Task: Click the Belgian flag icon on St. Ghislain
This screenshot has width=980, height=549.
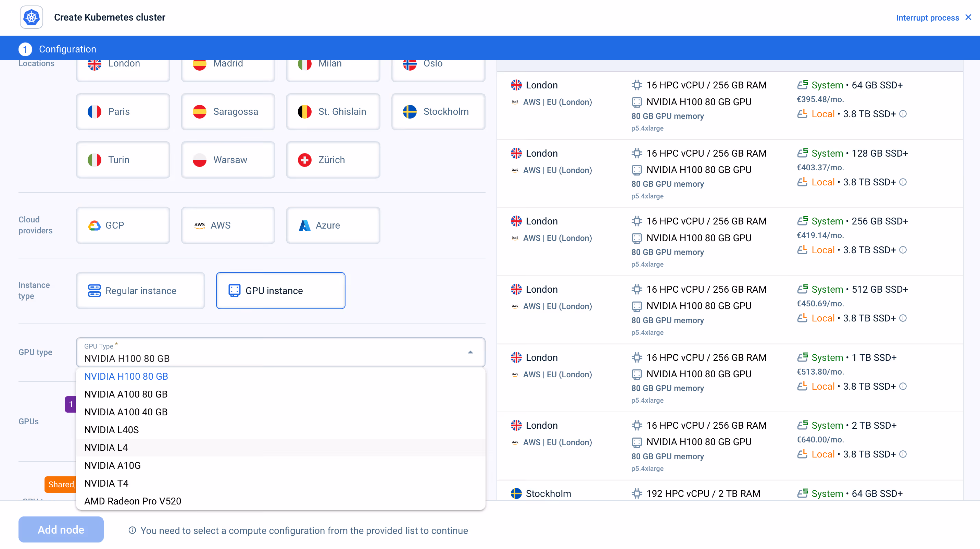Action: 304,112
